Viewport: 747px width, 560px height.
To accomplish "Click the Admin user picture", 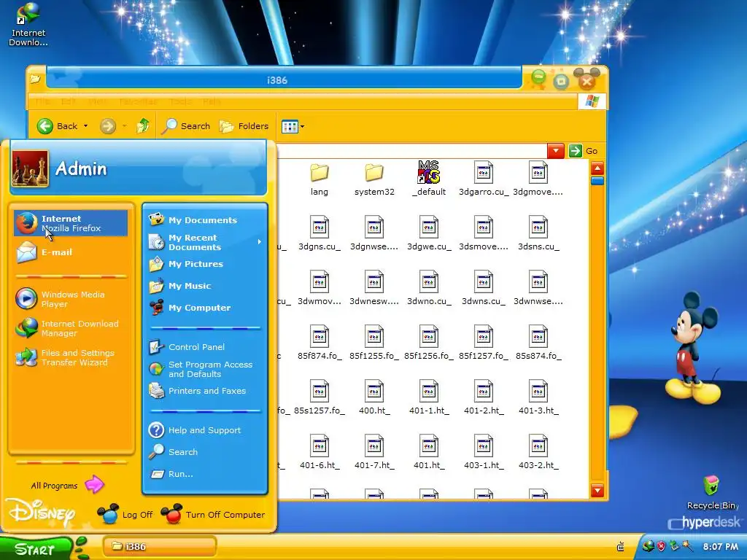I will pos(30,168).
